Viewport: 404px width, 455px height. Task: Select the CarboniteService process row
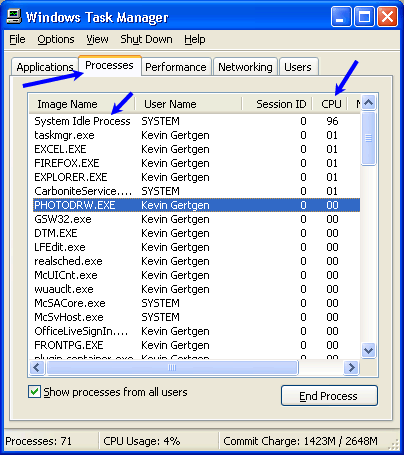click(196, 191)
